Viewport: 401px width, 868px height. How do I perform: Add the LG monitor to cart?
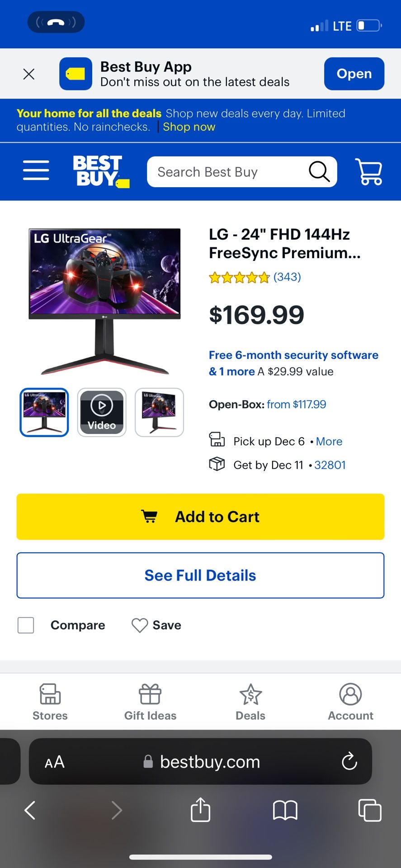point(200,517)
